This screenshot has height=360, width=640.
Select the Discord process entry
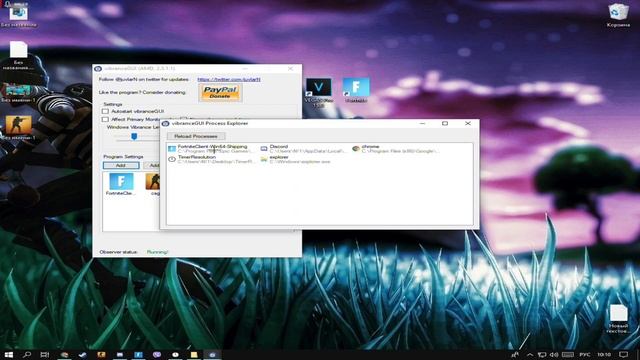click(304, 149)
